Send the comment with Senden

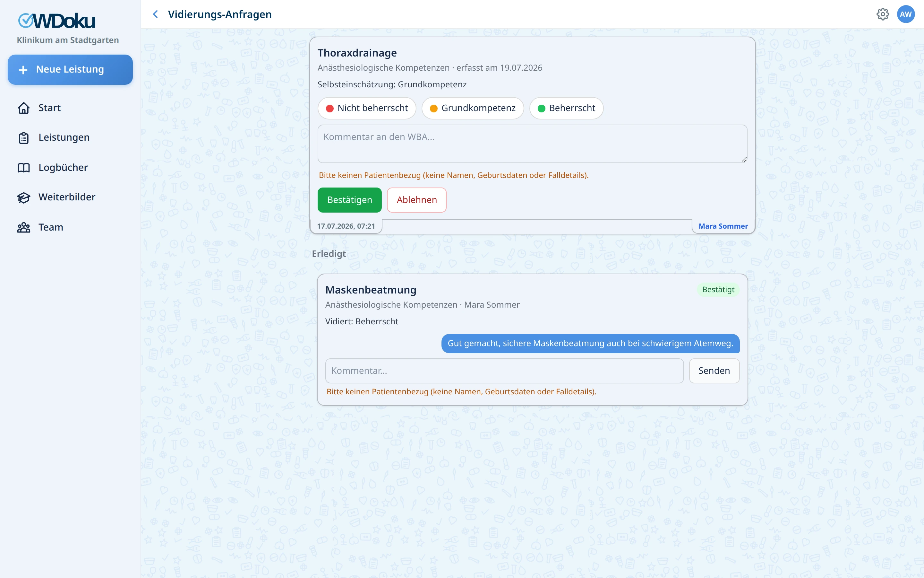(x=714, y=371)
